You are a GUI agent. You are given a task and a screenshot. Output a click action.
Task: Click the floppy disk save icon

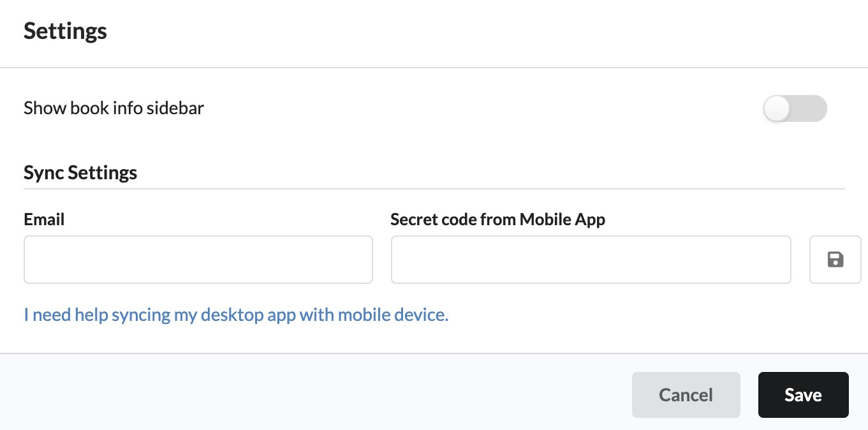[x=835, y=259]
